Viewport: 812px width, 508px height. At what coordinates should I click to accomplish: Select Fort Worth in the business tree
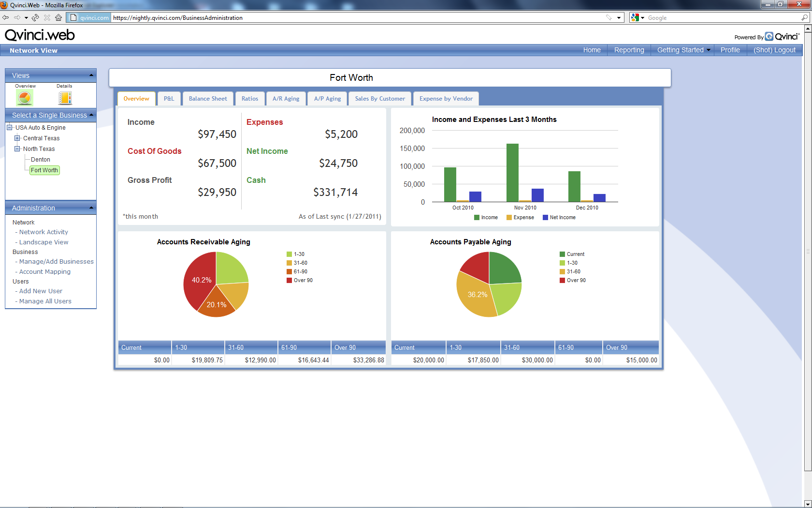pyautogui.click(x=44, y=170)
